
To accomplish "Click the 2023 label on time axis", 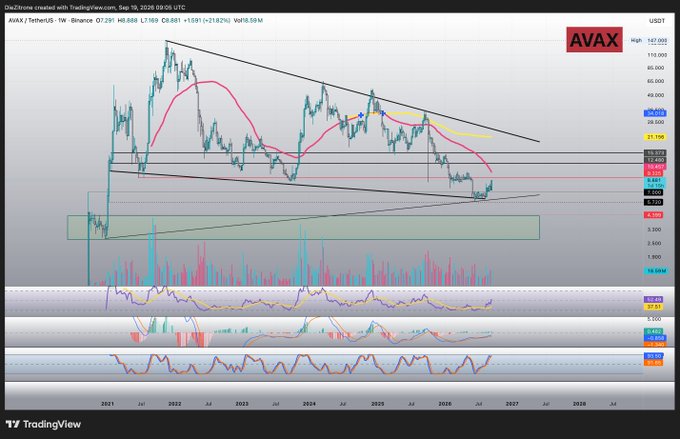I will [242, 404].
